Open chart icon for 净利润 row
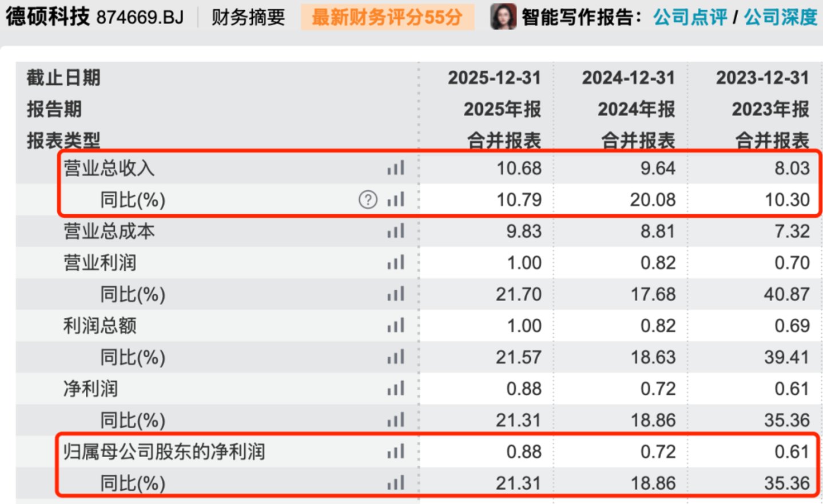The image size is (823, 504). tap(396, 389)
